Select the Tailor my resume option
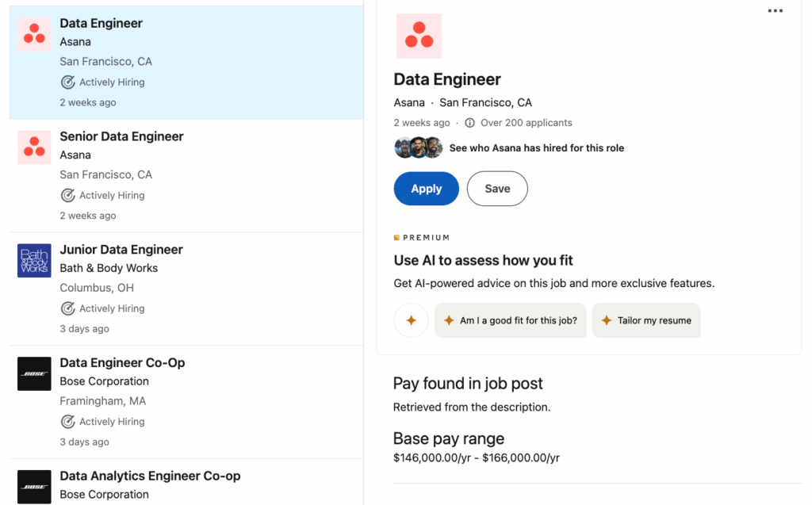The image size is (812, 505). pyautogui.click(x=646, y=320)
